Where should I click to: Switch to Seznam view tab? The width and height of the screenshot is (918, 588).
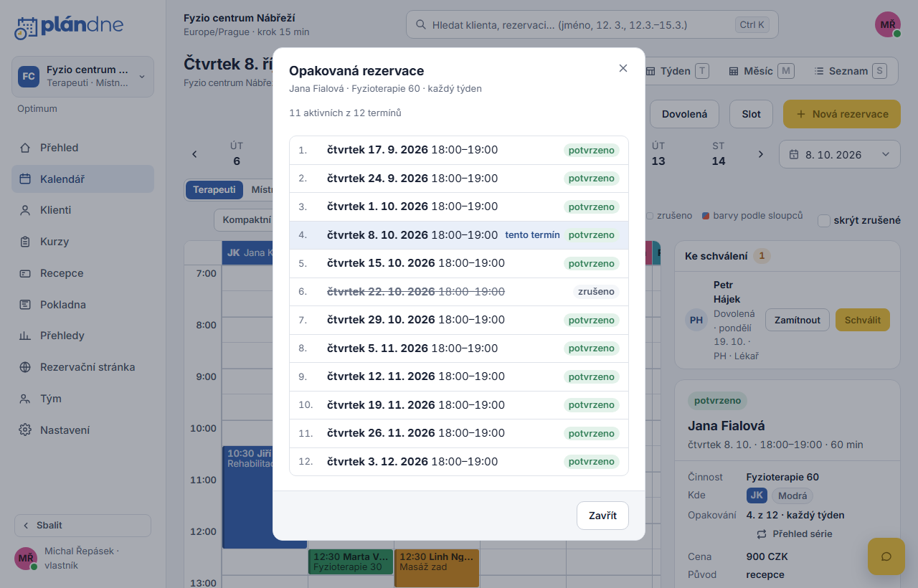pyautogui.click(x=849, y=71)
